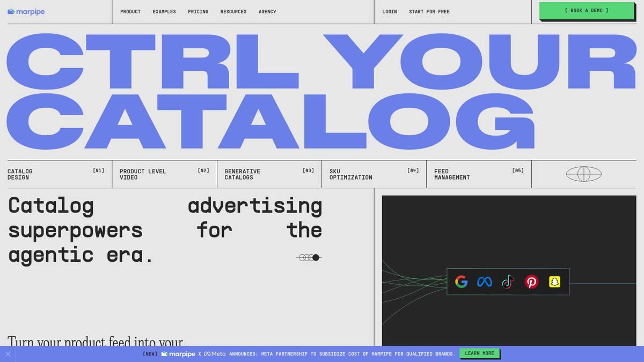The height and width of the screenshot is (362, 644).
Task: Dismiss the announcement banner with the X
Action: (8, 354)
